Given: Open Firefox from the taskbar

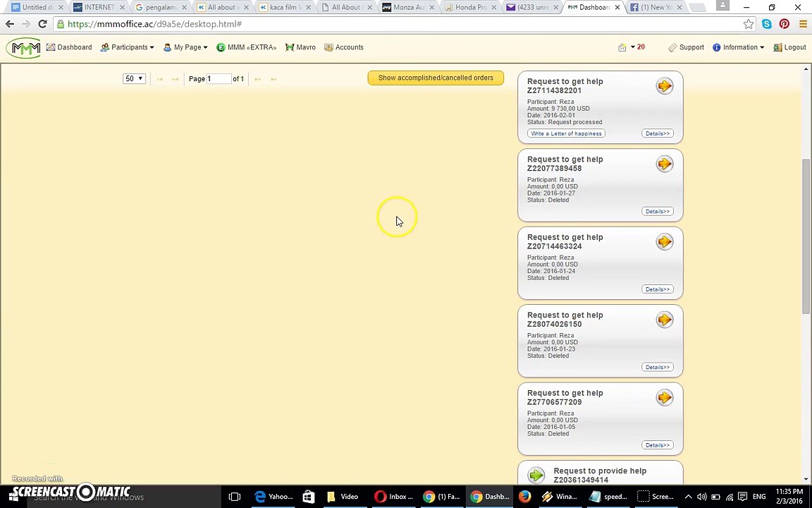Looking at the screenshot, I should coord(524,497).
